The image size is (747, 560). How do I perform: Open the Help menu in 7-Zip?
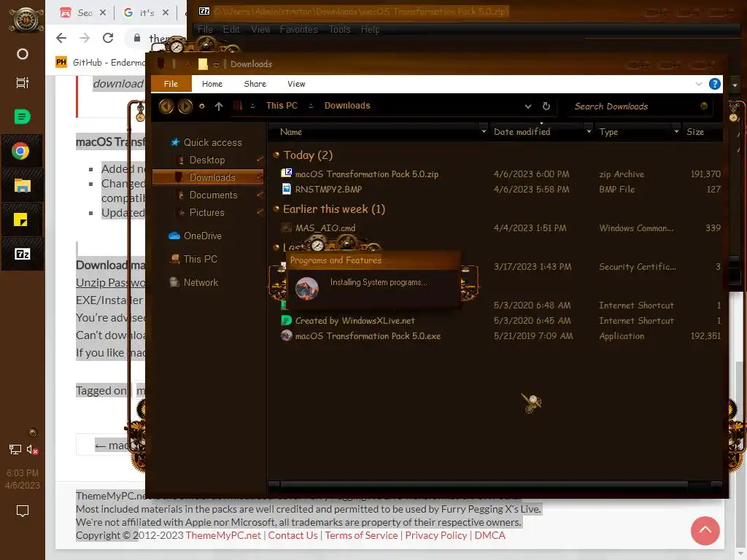coord(370,29)
